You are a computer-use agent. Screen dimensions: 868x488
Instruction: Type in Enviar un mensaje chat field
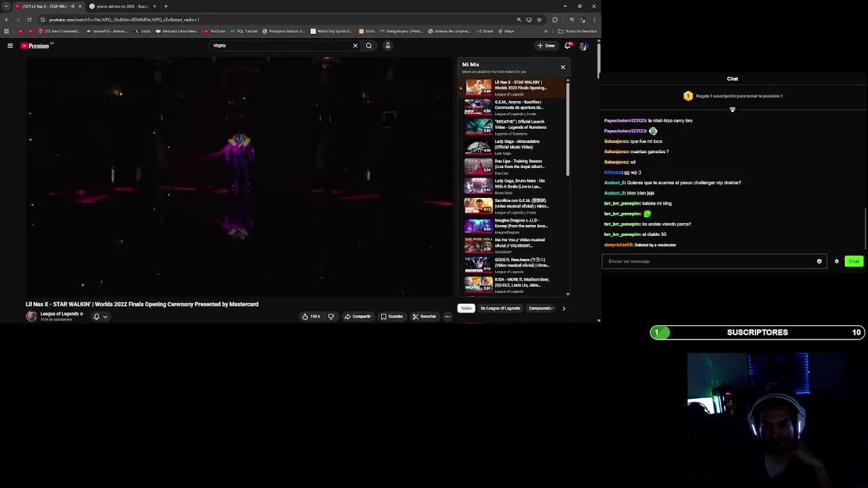click(x=709, y=261)
